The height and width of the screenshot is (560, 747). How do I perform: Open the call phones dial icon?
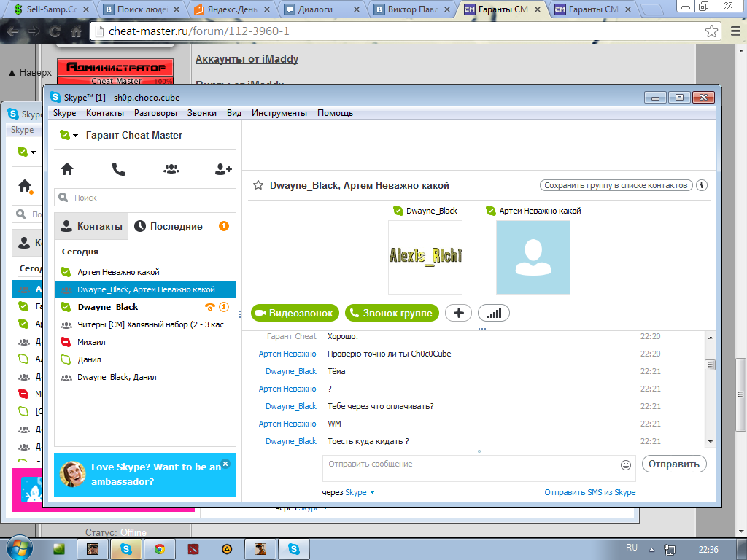point(119,169)
